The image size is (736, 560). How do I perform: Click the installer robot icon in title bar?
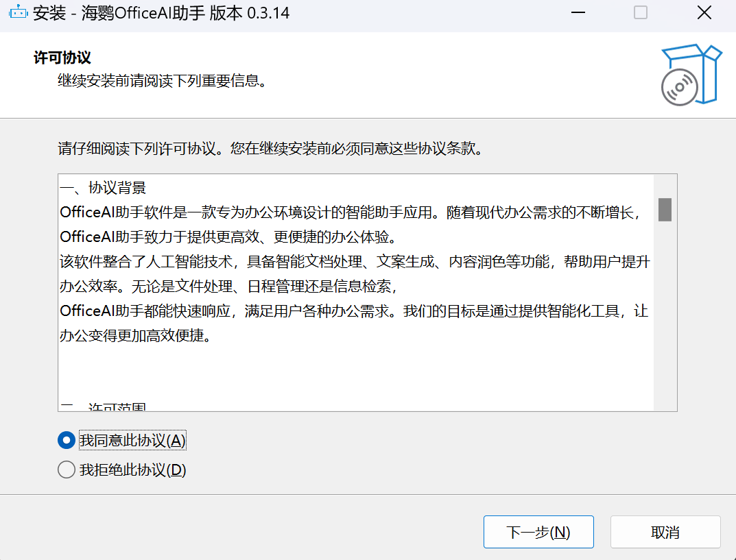click(19, 12)
